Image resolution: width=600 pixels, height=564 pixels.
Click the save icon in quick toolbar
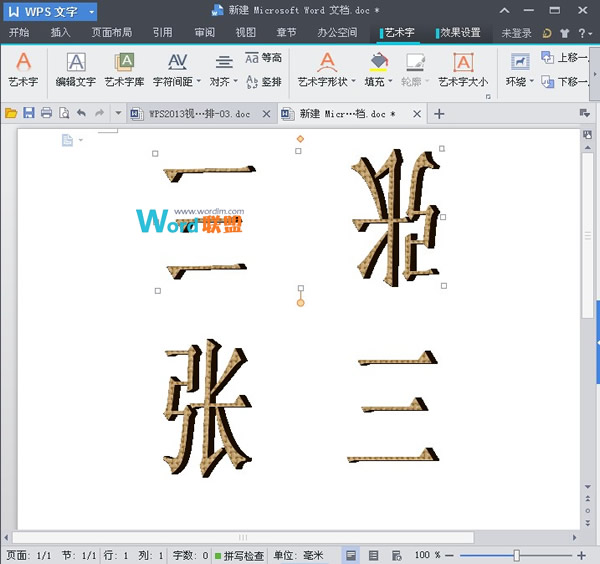pyautogui.click(x=29, y=114)
